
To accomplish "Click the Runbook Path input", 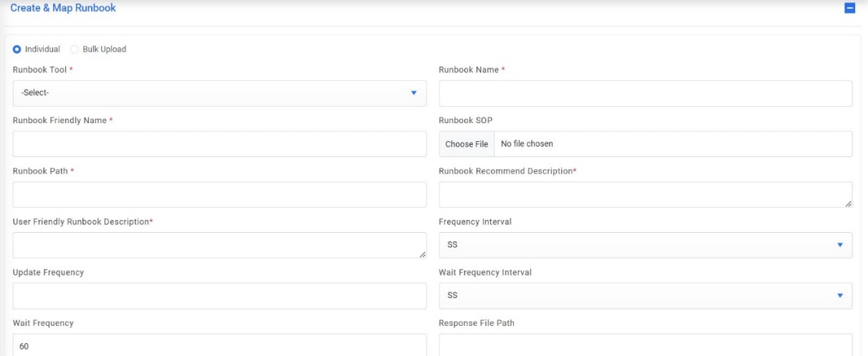I will pyautogui.click(x=219, y=195).
